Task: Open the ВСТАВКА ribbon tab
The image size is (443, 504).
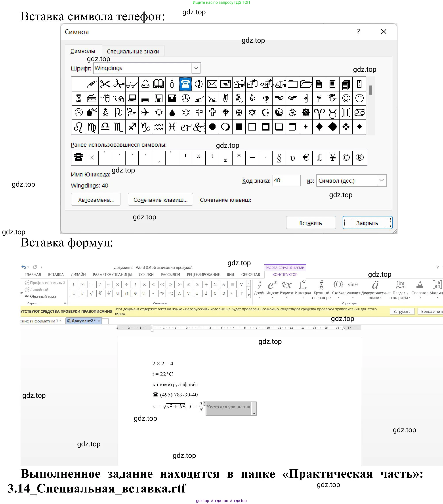Action: [x=56, y=275]
